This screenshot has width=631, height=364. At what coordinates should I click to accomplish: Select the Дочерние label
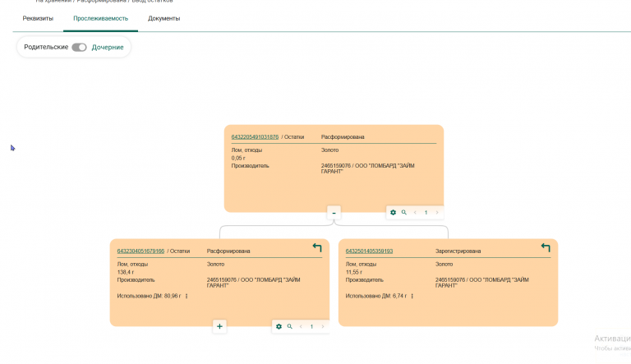click(x=108, y=47)
